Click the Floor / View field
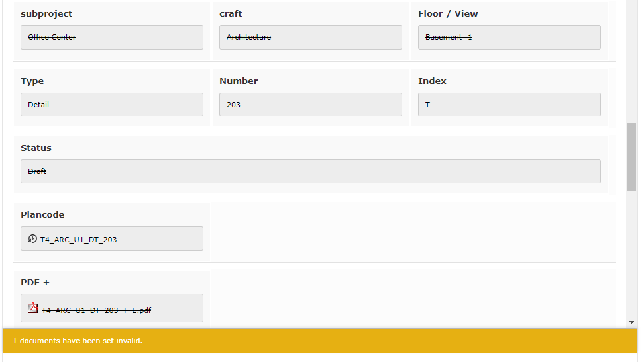Screen dimensions: 644x362 point(509,38)
